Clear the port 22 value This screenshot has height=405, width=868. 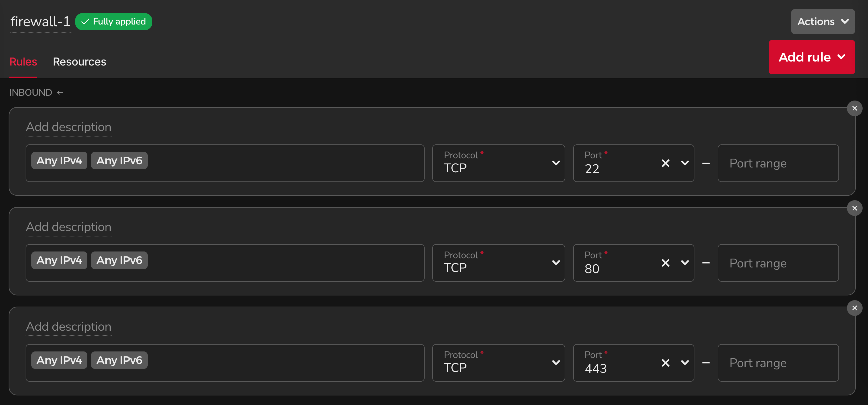[x=665, y=163]
